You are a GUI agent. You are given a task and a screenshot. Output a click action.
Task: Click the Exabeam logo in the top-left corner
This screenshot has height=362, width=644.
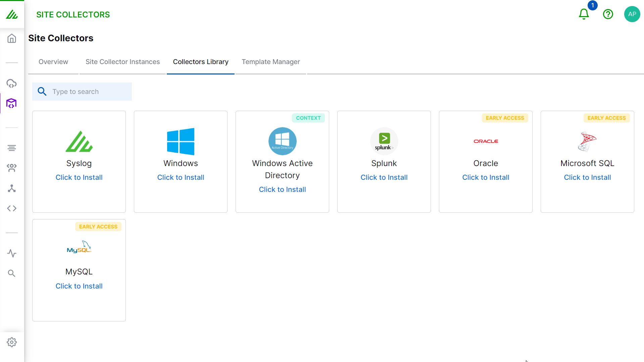[x=12, y=14]
